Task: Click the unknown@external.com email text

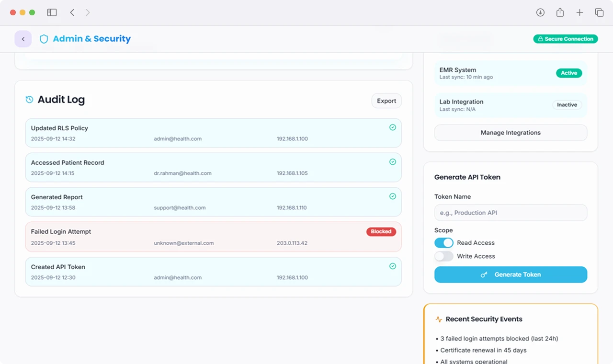Action: click(184, 243)
